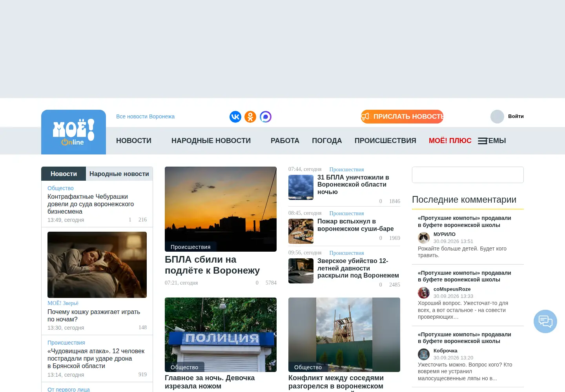Open '31 БПЛА уничтожили' headline
The image size is (565, 392).
point(353,185)
